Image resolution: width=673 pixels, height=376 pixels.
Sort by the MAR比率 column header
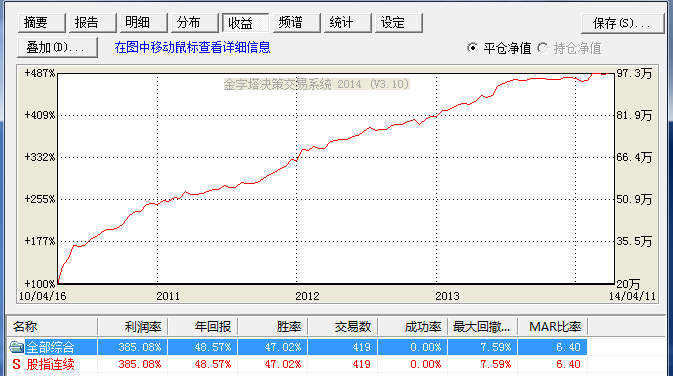pos(552,327)
